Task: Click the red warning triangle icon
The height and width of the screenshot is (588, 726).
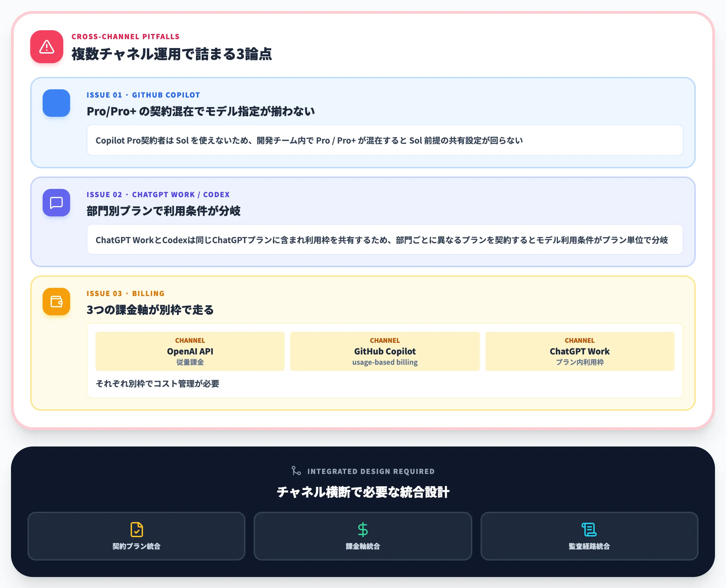Action: tap(47, 47)
